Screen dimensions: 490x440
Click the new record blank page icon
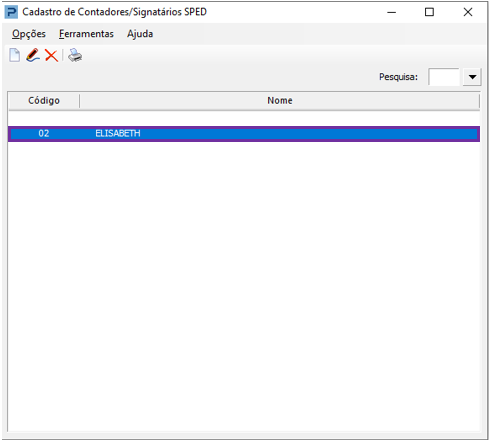click(x=14, y=55)
